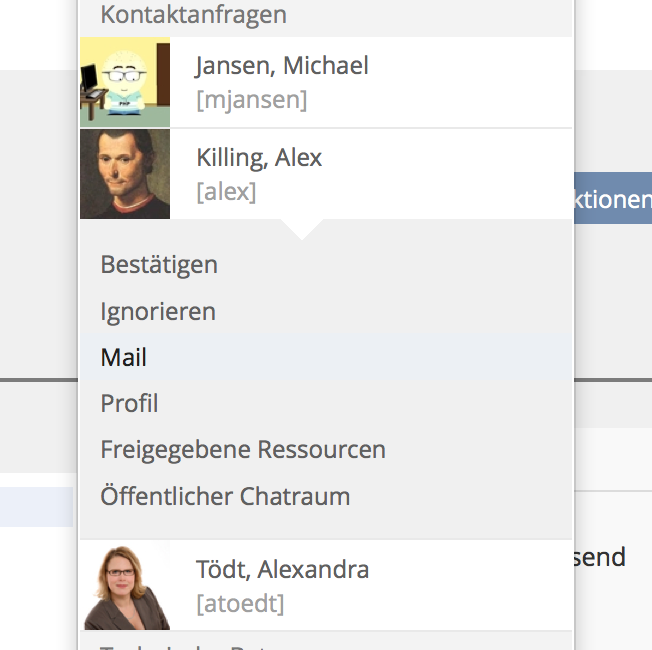Choose Ignorieren for the contact request
Viewport: 652px width, 650px height.
click(158, 311)
